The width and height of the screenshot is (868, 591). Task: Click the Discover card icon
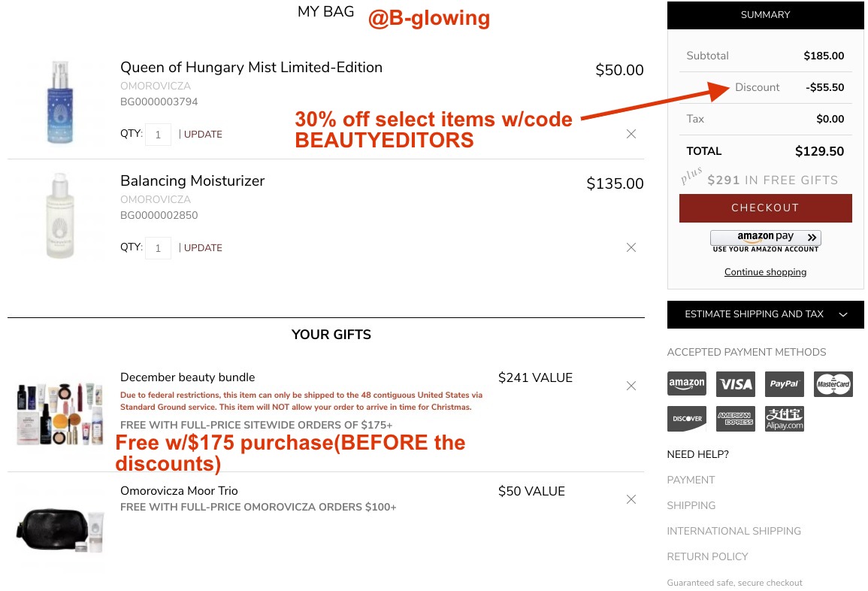coord(686,419)
